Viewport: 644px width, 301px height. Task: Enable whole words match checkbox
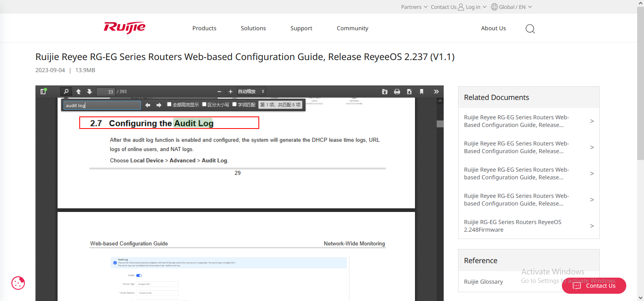[x=235, y=104]
